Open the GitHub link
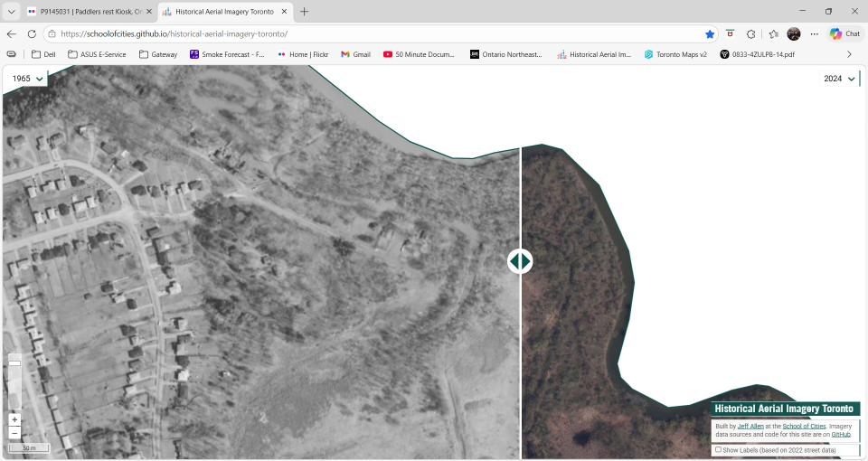The image size is (868, 461). click(841, 434)
